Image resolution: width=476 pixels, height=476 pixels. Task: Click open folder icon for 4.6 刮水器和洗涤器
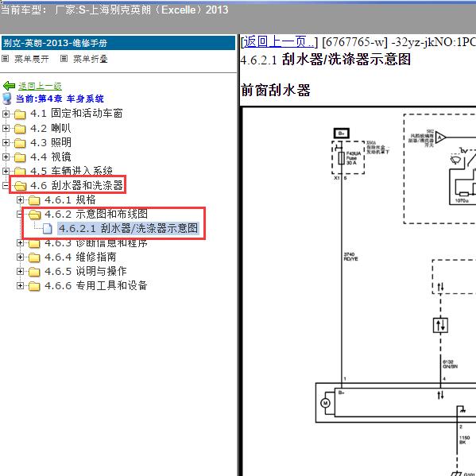(21, 186)
